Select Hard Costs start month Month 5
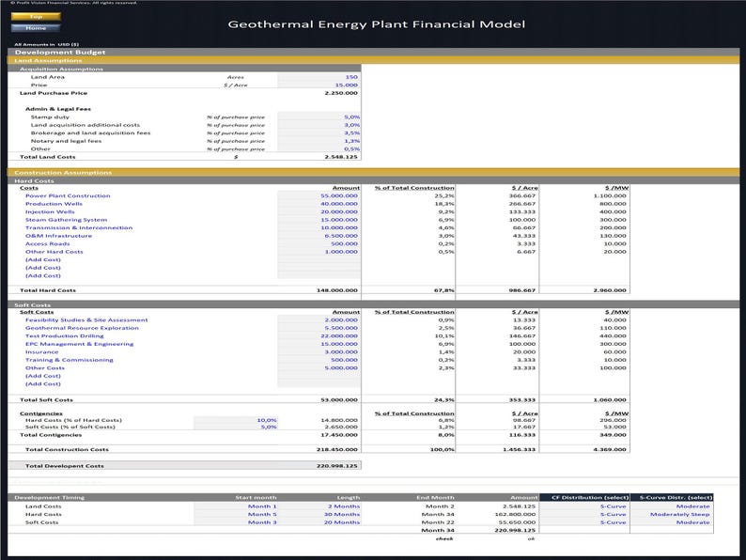This screenshot has width=746, height=560. (x=236, y=514)
